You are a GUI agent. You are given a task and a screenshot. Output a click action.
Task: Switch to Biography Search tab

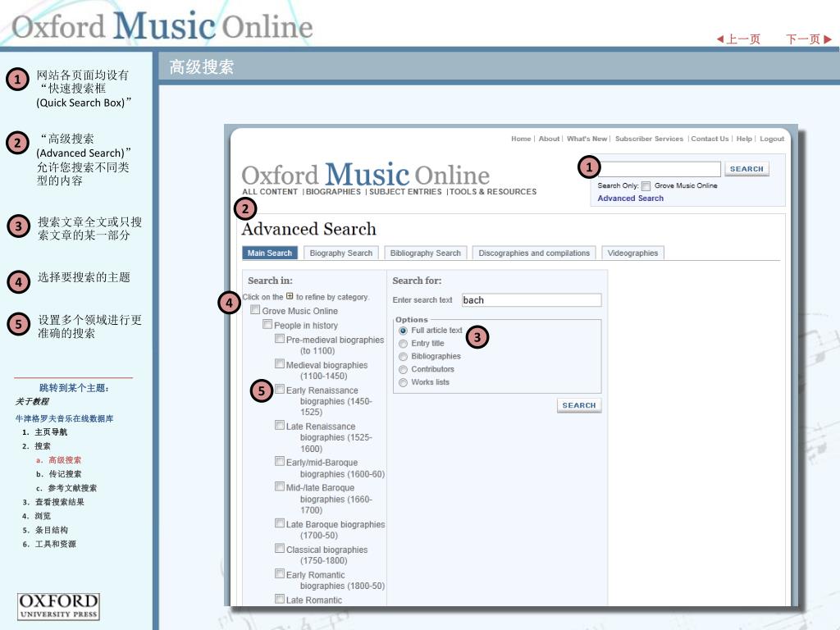pos(340,253)
